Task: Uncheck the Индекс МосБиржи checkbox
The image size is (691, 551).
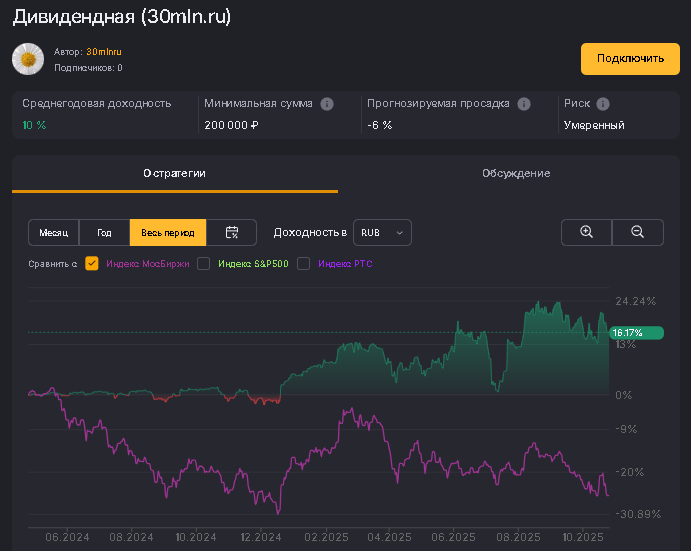Action: tap(92, 263)
